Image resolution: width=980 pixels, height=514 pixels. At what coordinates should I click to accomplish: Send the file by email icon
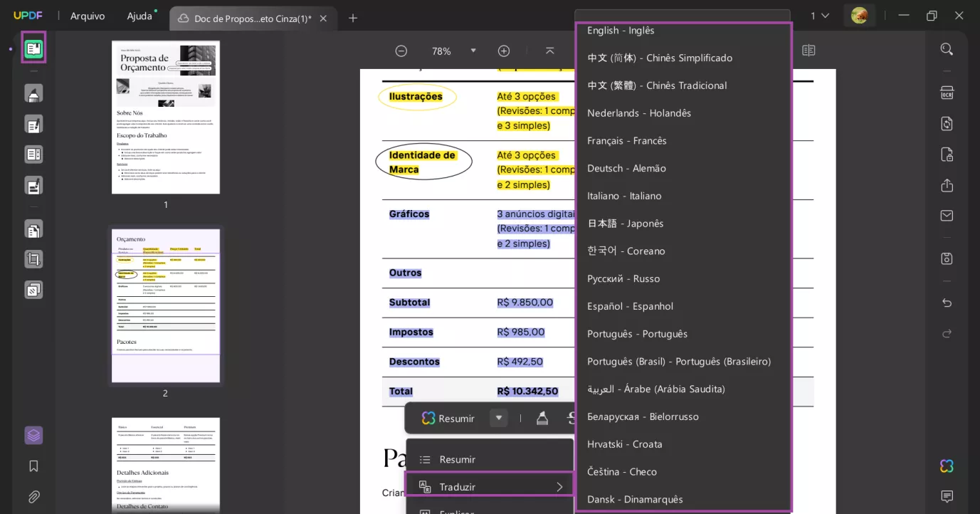pyautogui.click(x=947, y=216)
